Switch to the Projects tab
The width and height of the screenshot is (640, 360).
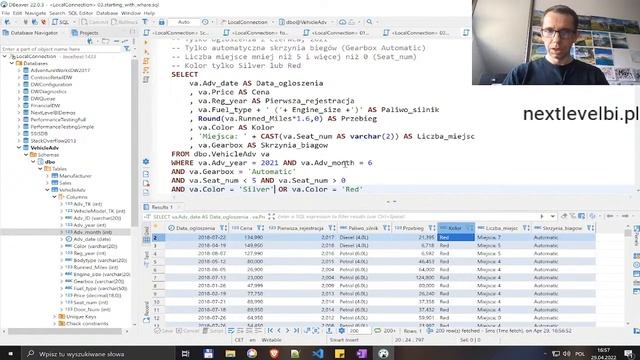point(85,33)
